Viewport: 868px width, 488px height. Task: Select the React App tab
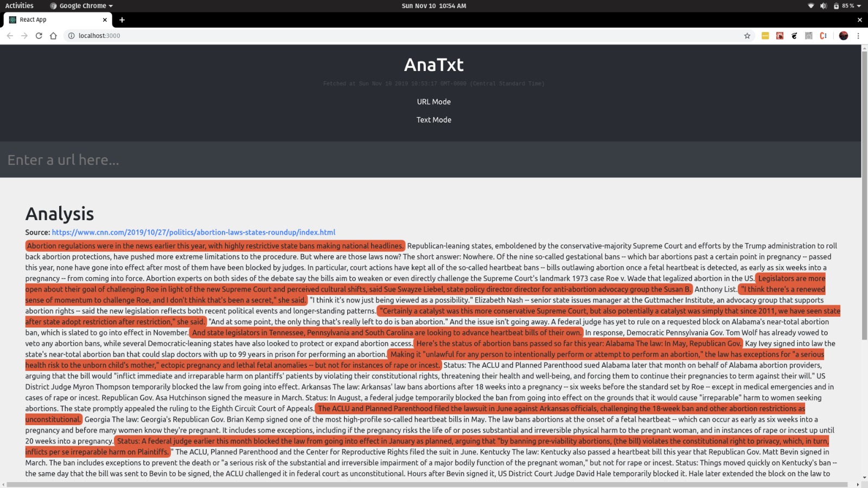click(x=58, y=20)
